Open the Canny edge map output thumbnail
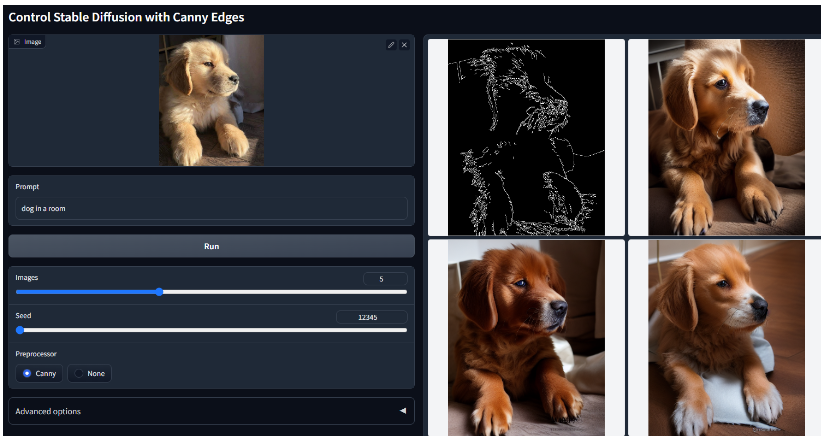821x436 pixels. coord(526,137)
